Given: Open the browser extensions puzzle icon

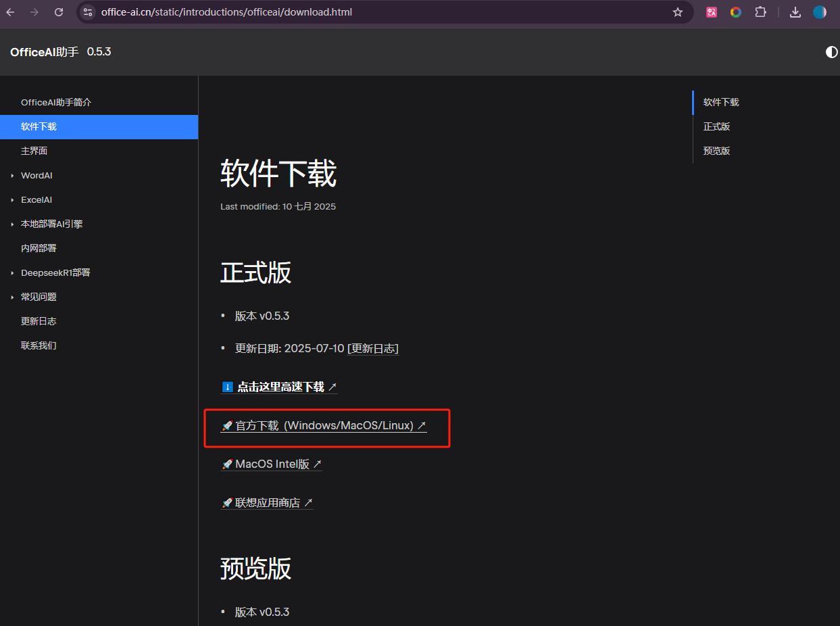Looking at the screenshot, I should (760, 12).
